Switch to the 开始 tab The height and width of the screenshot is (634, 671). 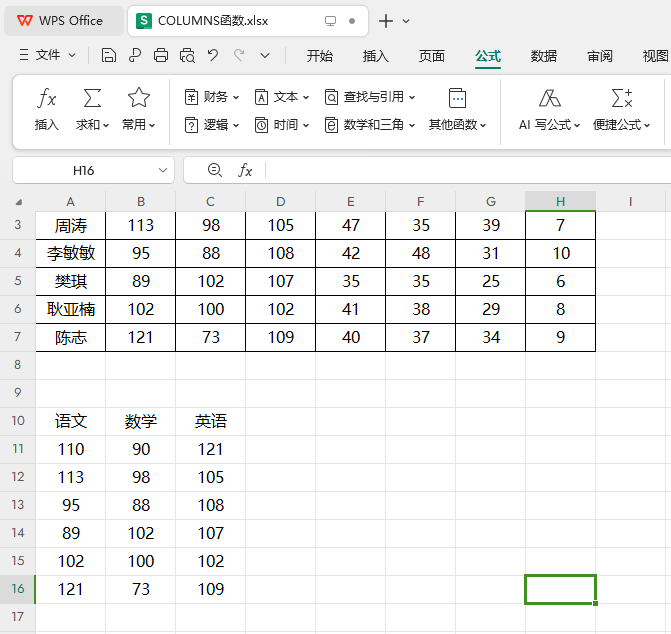click(319, 56)
